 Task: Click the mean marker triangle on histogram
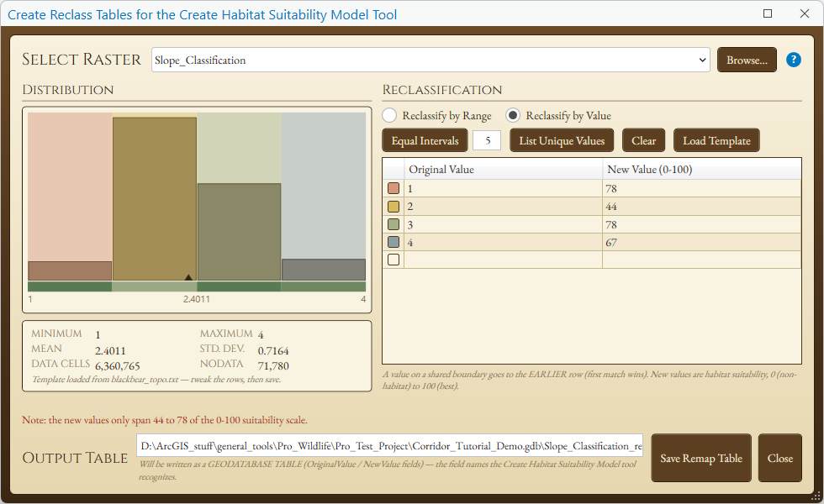(188, 277)
